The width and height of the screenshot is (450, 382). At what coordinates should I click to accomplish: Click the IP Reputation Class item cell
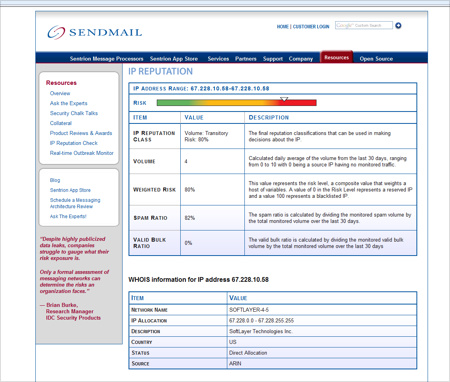(154, 136)
